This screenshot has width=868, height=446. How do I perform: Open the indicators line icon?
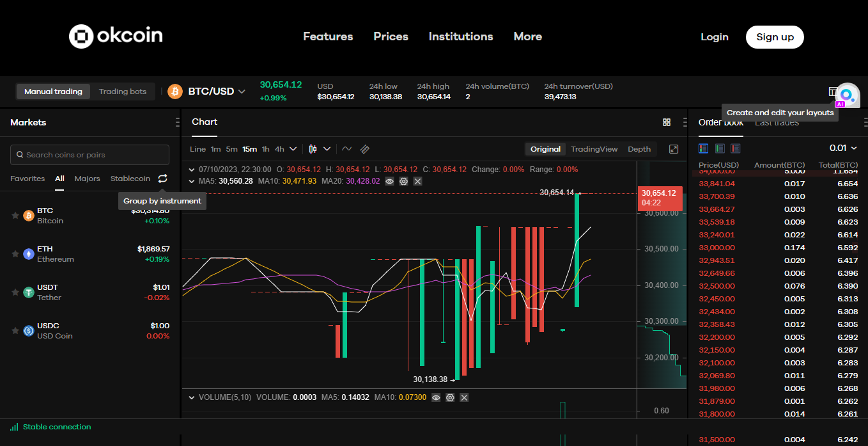(346, 149)
